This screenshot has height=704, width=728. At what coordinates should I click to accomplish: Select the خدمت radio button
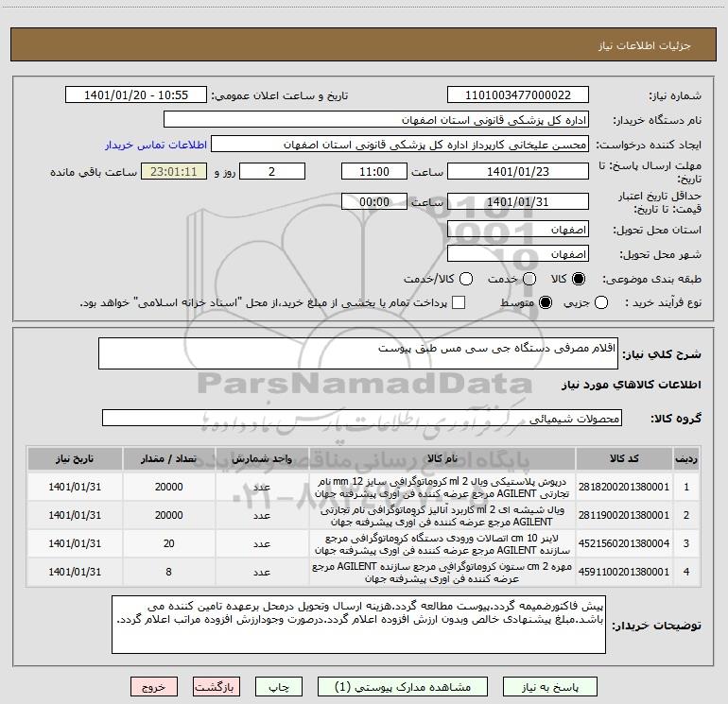click(529, 279)
